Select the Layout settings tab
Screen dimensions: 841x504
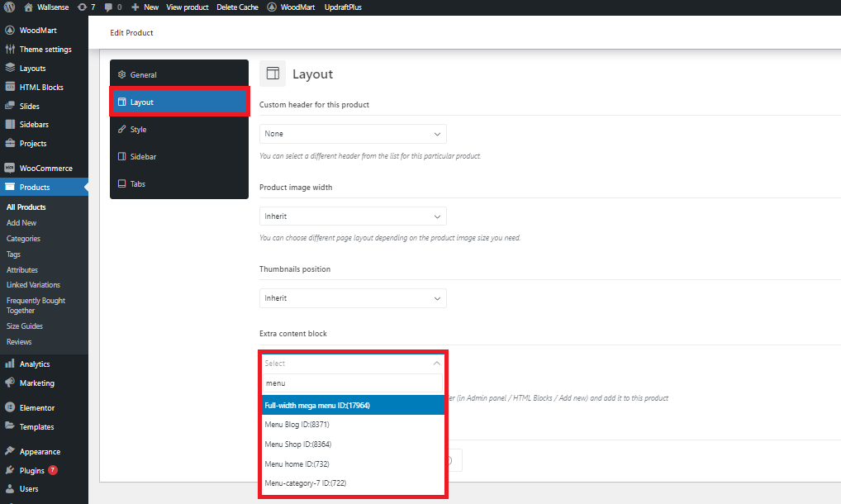click(x=179, y=102)
